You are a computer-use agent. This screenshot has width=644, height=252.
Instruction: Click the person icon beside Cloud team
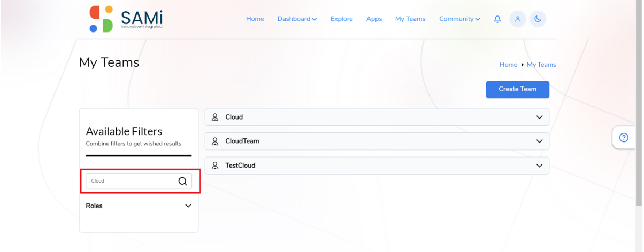click(x=216, y=117)
